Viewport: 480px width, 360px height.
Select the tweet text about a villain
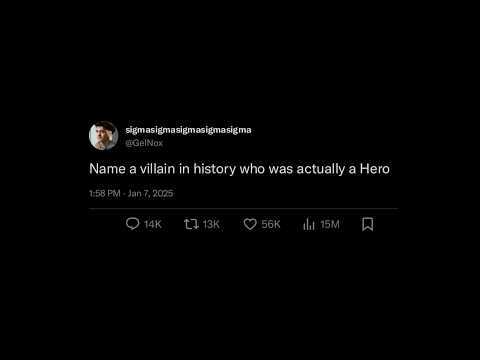(x=239, y=169)
